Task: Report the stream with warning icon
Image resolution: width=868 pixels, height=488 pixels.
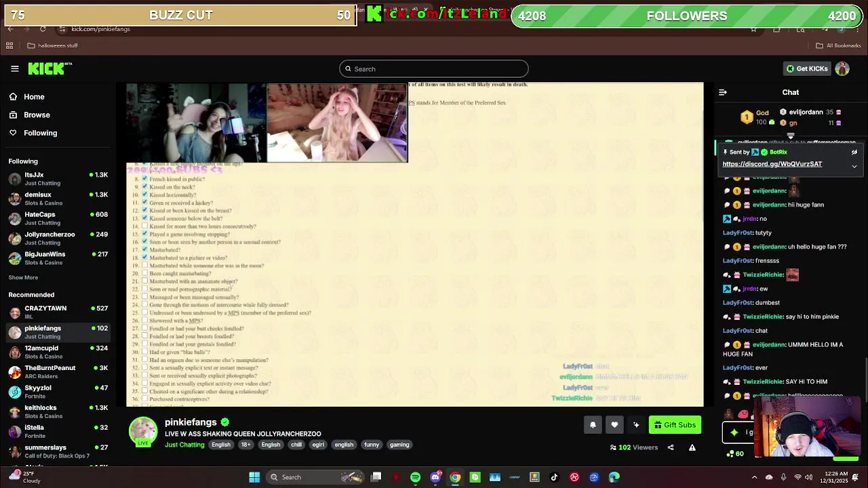Action: click(x=692, y=447)
